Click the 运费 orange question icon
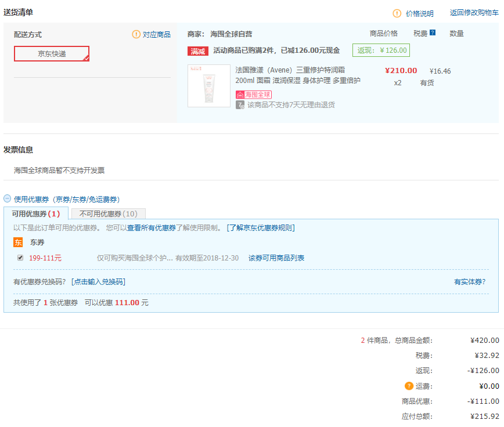 coord(409,386)
